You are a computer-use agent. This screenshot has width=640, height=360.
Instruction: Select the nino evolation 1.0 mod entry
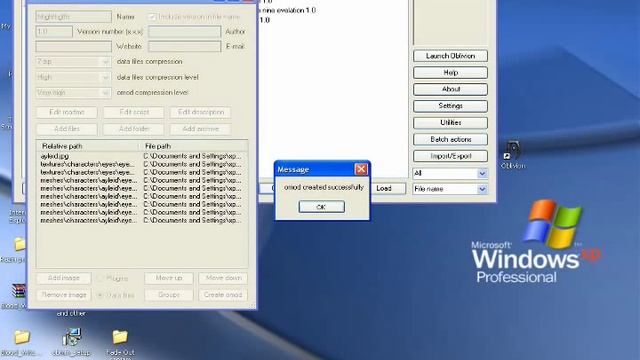click(288, 10)
